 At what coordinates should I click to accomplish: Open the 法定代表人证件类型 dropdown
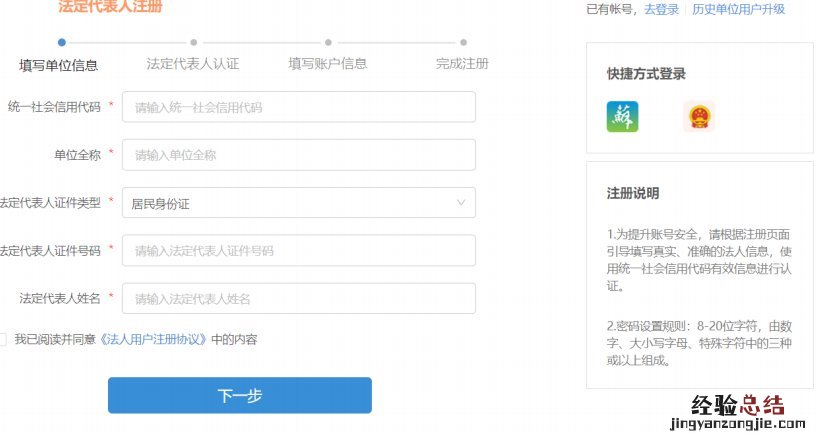[x=298, y=203]
